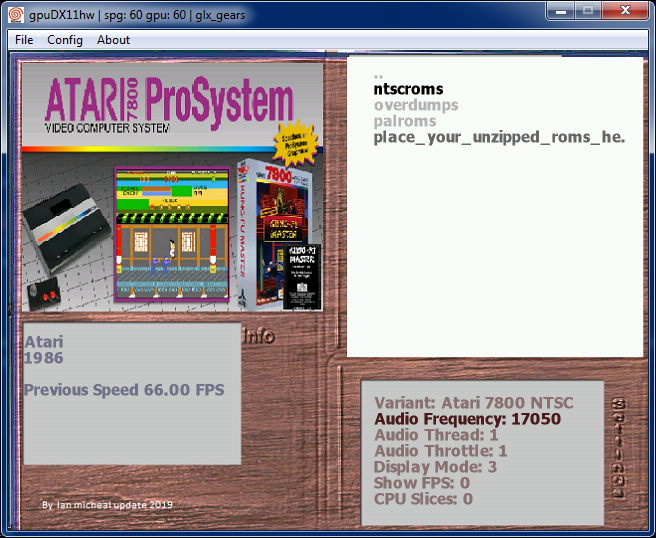Select the palroms folder
This screenshot has width=656, height=538.
click(x=405, y=121)
